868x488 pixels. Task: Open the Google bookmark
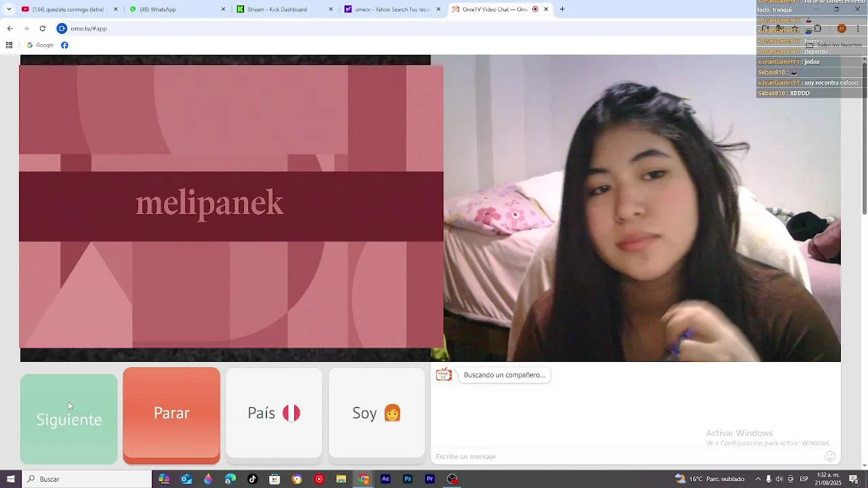point(40,45)
